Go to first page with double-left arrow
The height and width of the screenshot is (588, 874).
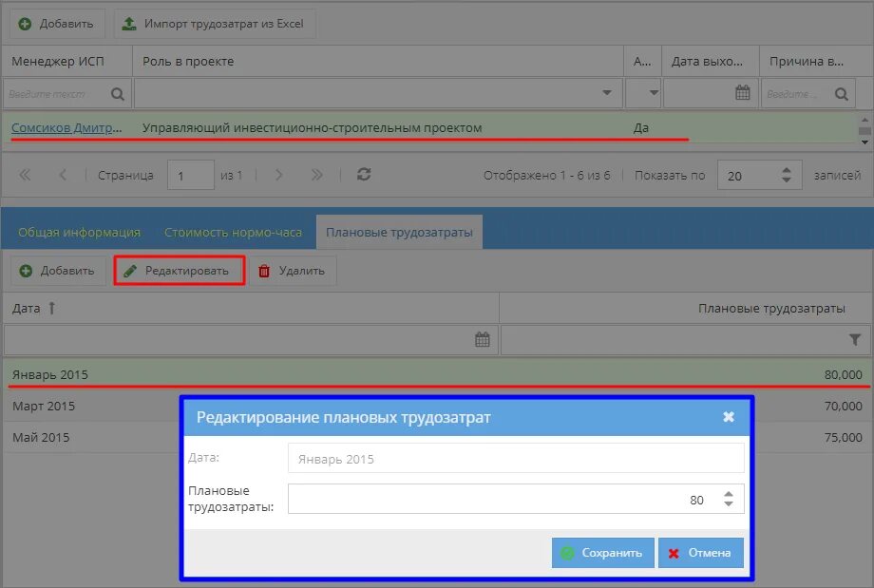25,175
